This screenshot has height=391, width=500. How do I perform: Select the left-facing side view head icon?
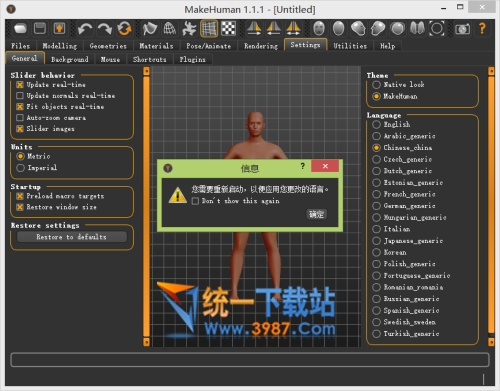click(x=358, y=29)
